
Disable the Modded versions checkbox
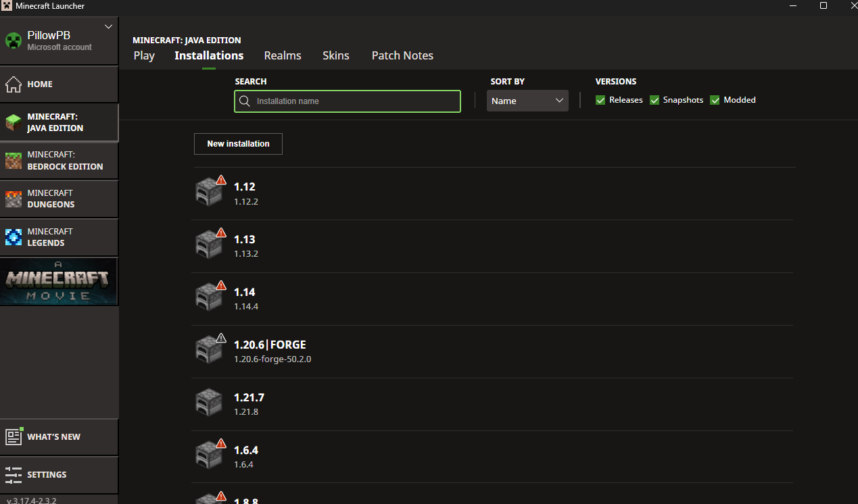click(715, 100)
